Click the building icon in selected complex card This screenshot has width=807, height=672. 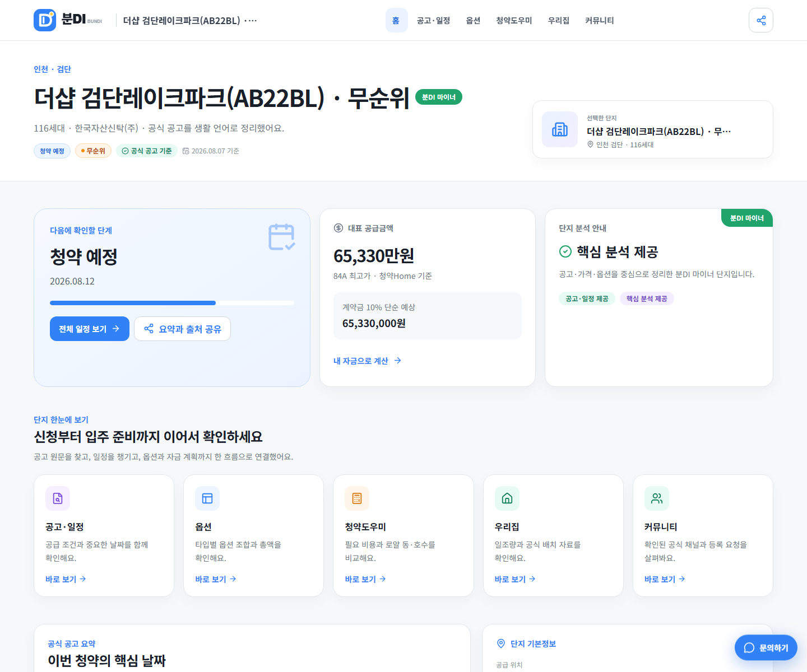[x=560, y=129]
